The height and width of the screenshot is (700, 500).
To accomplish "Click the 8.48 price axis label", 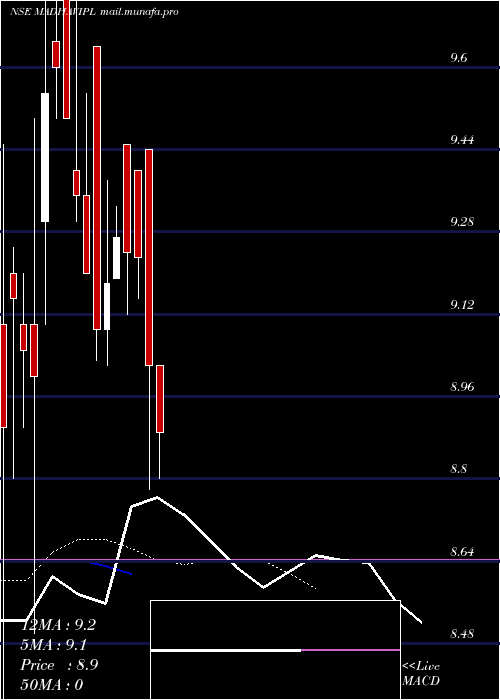I will 462,634.
